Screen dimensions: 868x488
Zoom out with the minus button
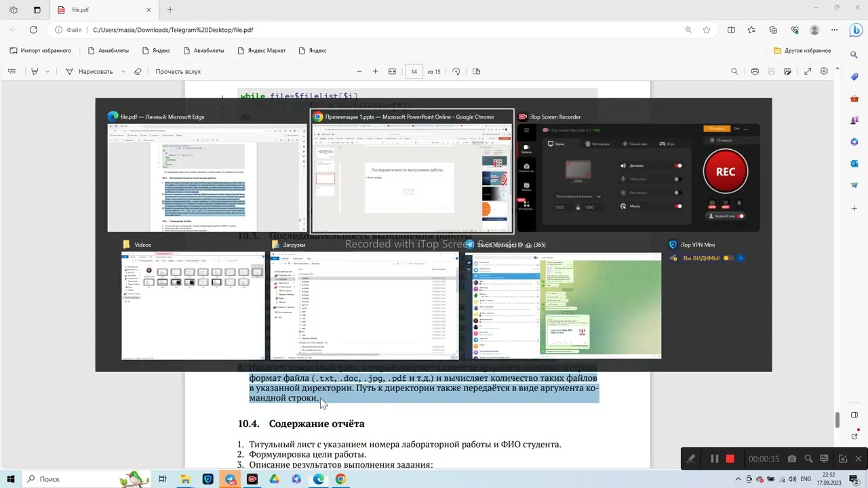[359, 71]
